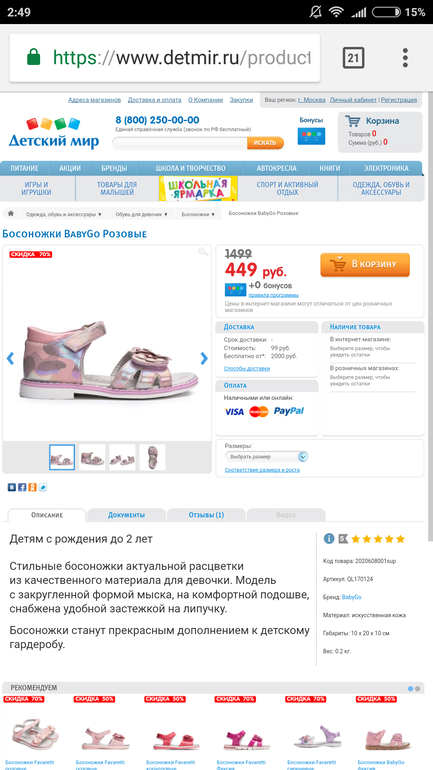Click the ИСКАТЬ search button
Viewport: 433px width, 770px height.
pos(265,143)
